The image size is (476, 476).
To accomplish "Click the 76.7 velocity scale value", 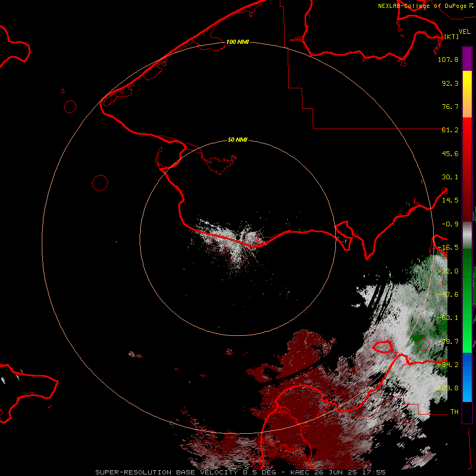I will (x=450, y=106).
